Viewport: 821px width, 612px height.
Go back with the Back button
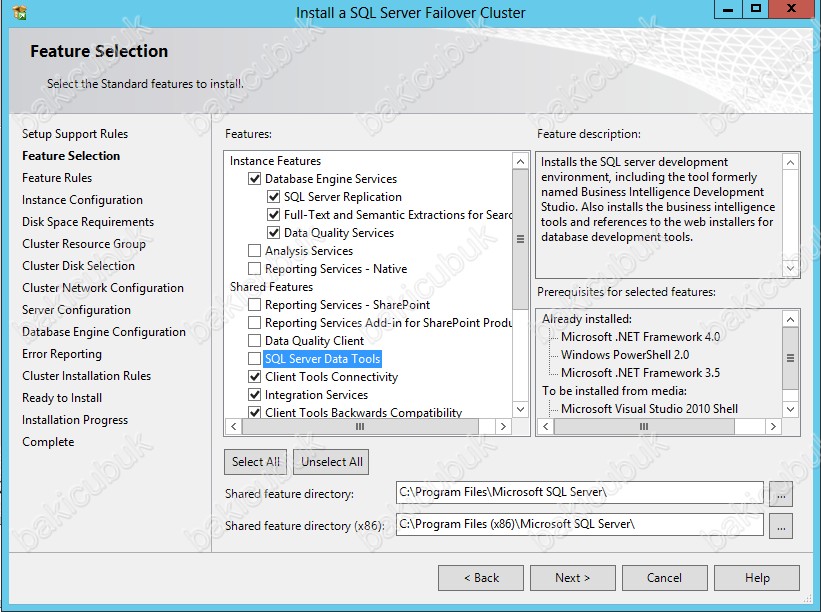481,578
